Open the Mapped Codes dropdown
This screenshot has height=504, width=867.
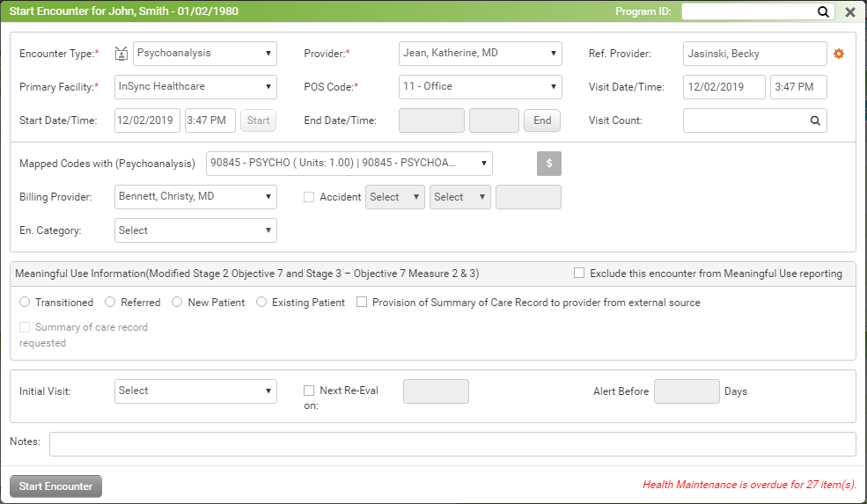349,164
